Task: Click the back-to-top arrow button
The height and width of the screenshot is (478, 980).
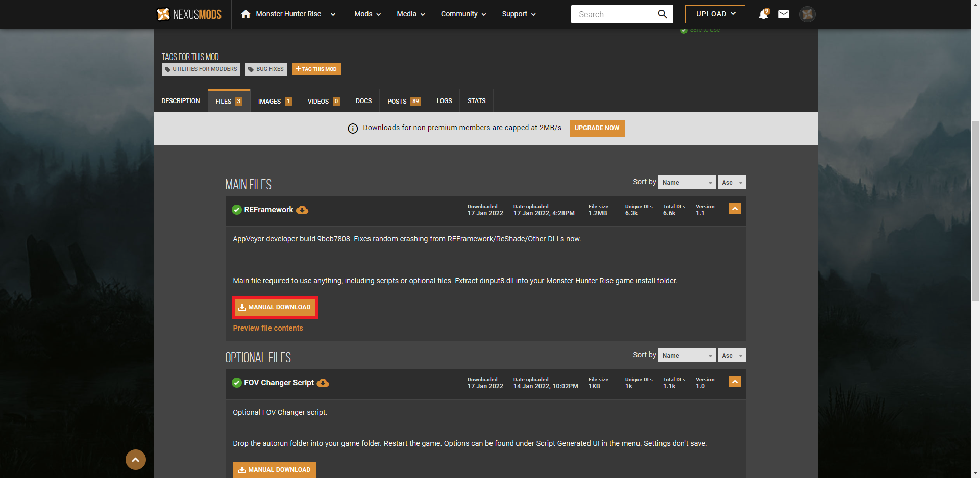Action: coord(136,460)
